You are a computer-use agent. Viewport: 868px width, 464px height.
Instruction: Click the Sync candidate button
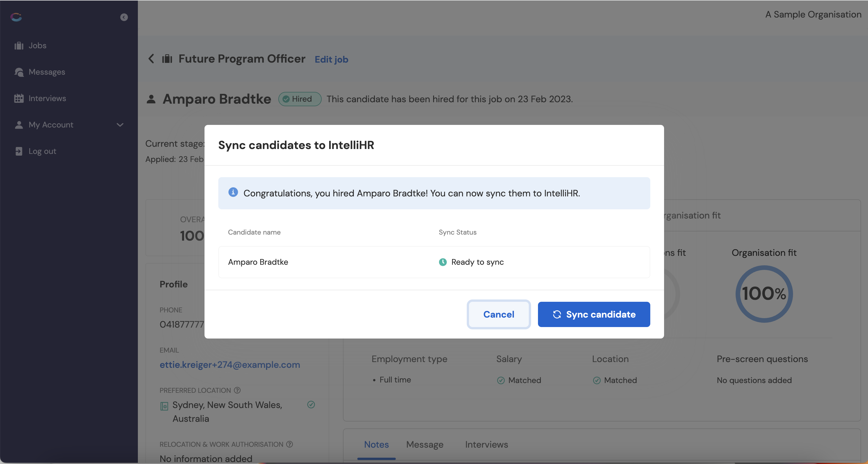(594, 314)
